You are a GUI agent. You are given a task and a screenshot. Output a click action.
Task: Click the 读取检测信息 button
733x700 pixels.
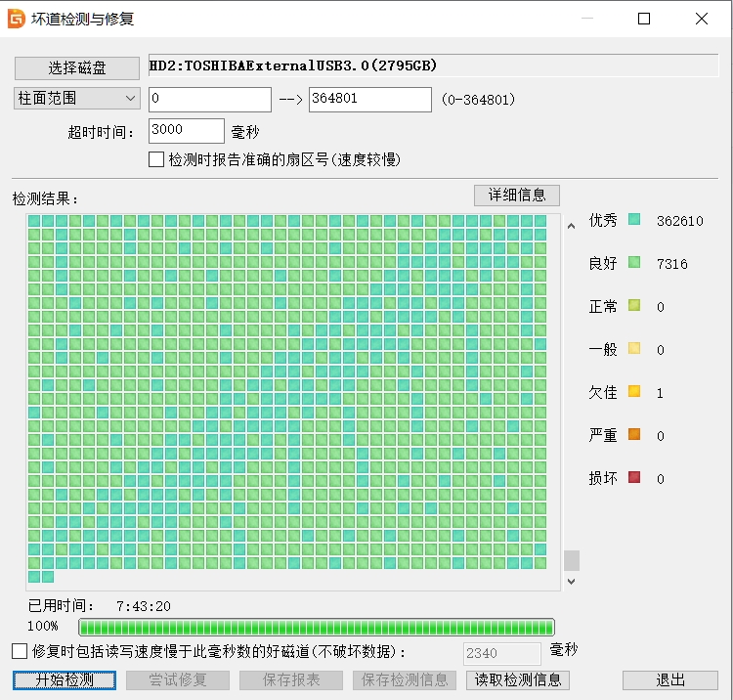[x=517, y=679]
